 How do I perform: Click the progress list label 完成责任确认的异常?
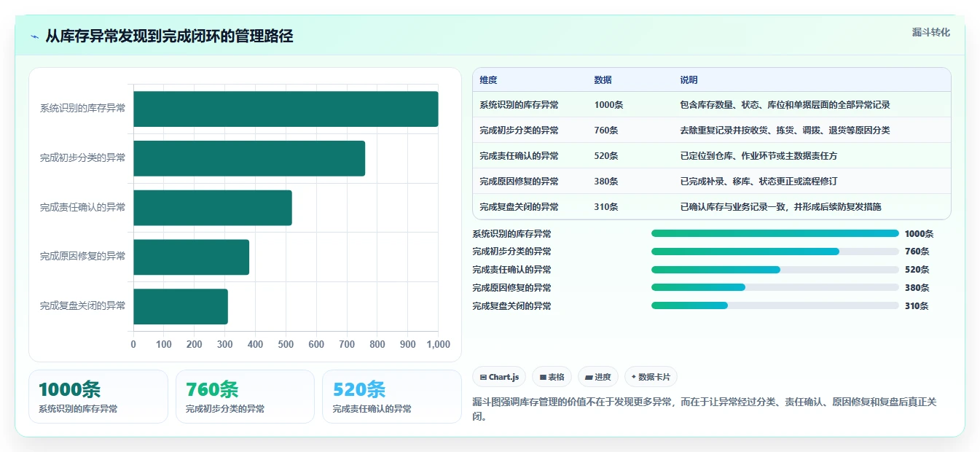pos(511,270)
